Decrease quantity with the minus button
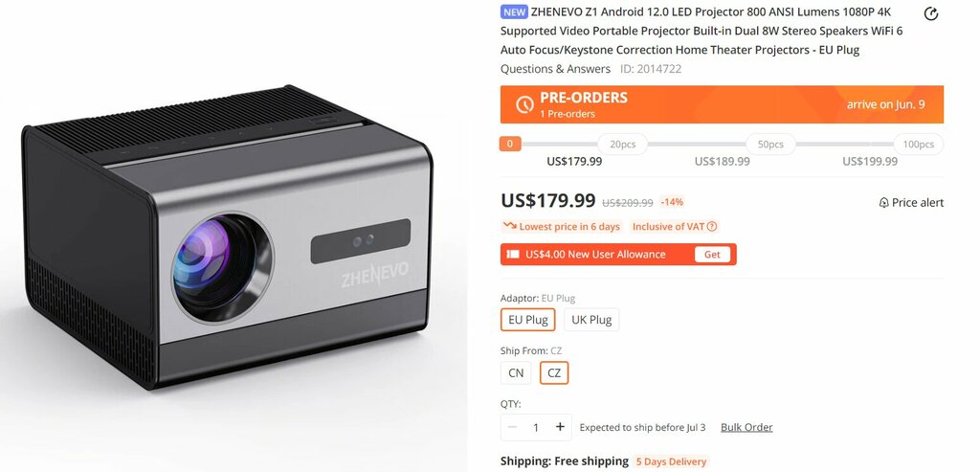 513,427
